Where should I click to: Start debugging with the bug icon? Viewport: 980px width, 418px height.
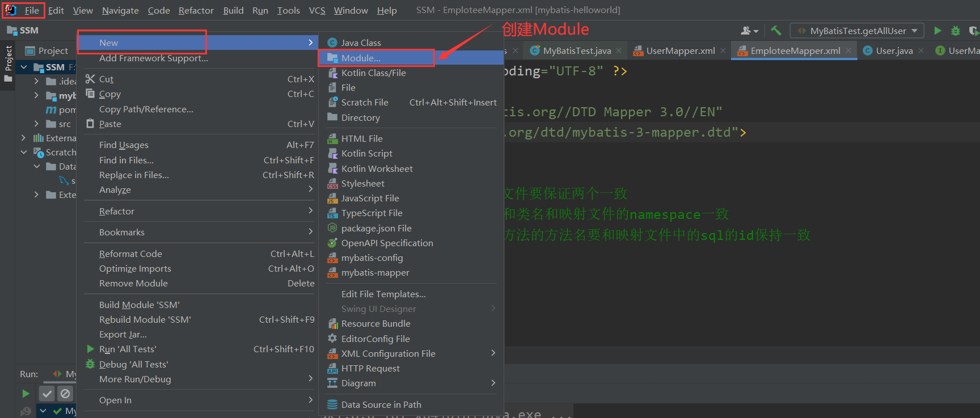956,31
